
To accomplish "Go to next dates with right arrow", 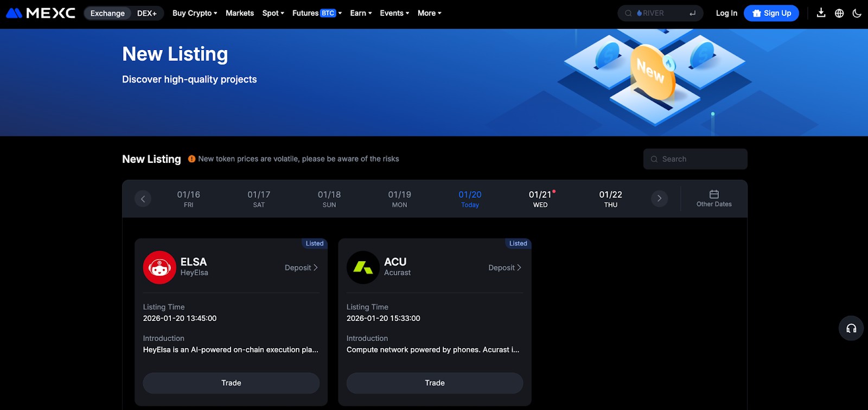I will (x=659, y=199).
